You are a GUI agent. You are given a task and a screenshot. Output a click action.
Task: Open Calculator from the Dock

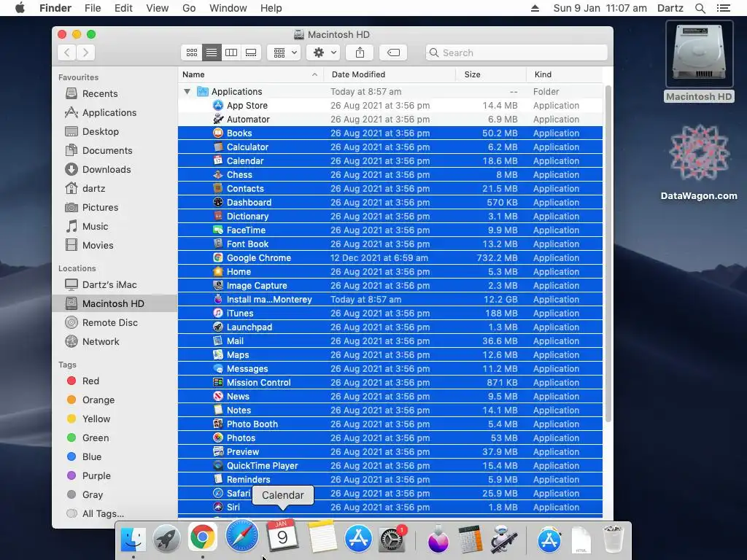point(471,539)
